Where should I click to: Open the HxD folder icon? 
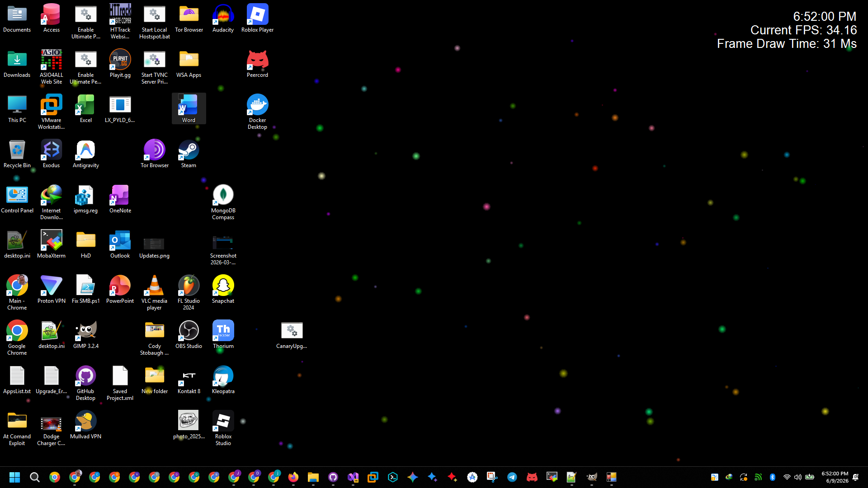click(x=85, y=244)
